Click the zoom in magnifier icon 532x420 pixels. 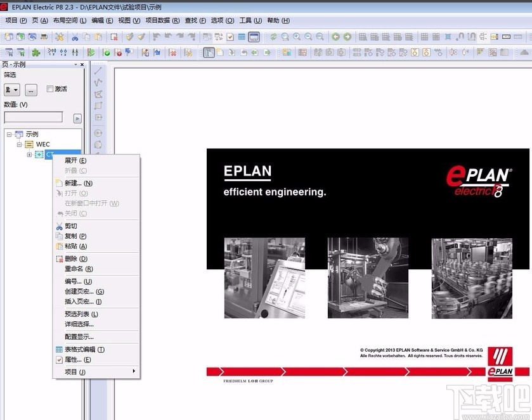297,37
